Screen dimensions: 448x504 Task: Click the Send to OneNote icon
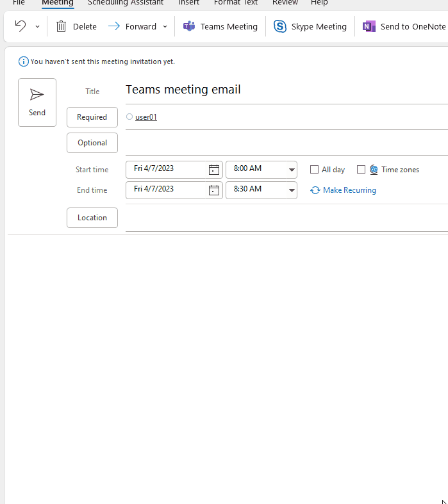coord(369,26)
